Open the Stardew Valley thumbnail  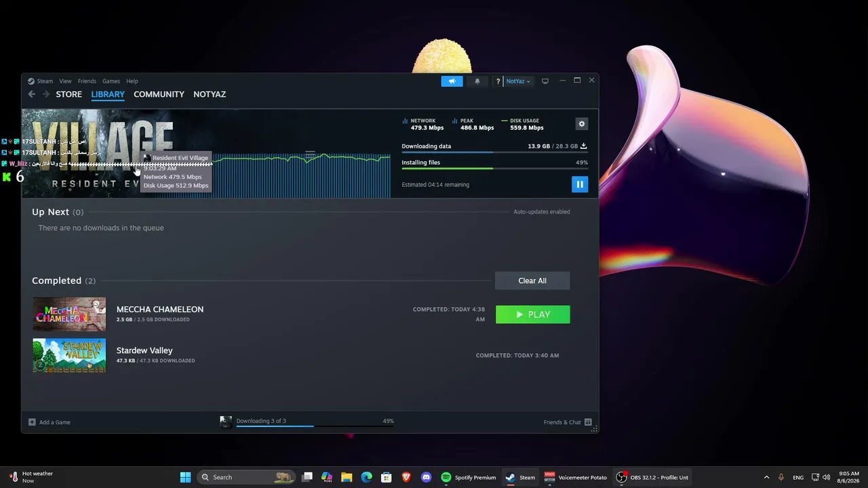click(69, 356)
